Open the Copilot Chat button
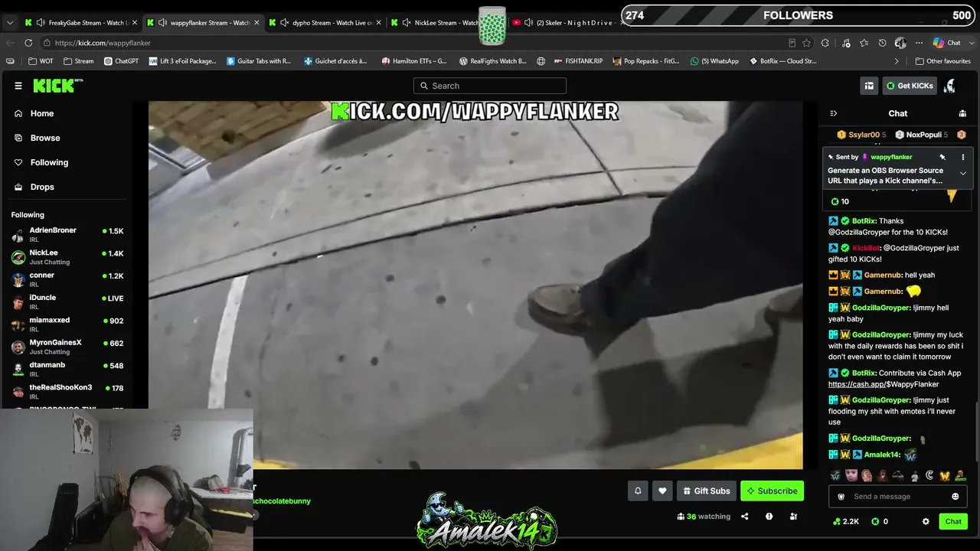 [947, 43]
